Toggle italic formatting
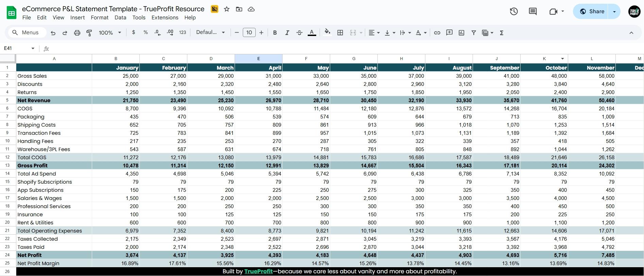 pos(287,33)
